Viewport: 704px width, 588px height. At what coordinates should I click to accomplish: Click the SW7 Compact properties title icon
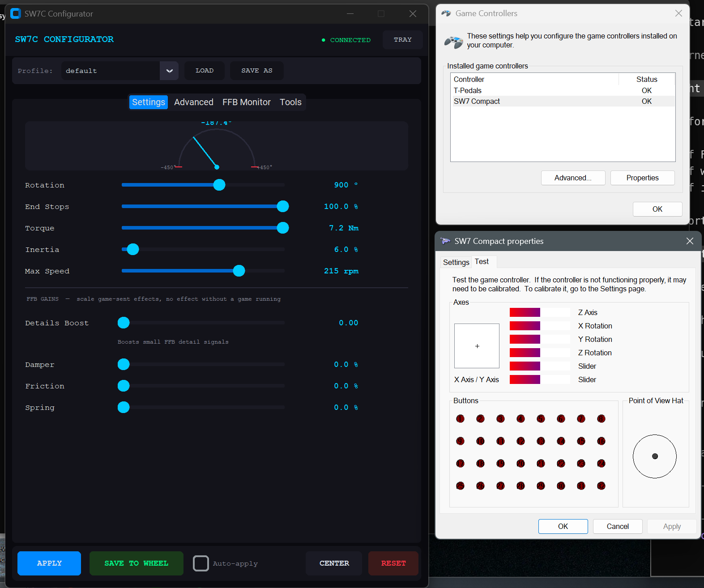pos(445,241)
